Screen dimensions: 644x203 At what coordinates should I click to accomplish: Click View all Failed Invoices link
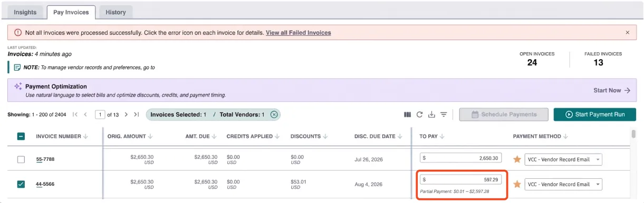(299, 33)
